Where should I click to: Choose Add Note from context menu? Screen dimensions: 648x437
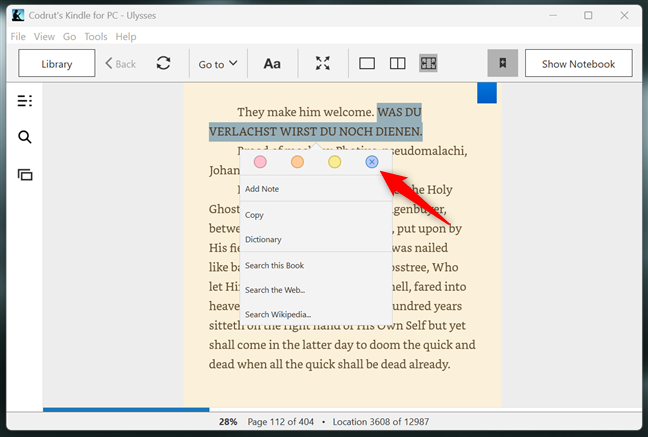point(262,189)
